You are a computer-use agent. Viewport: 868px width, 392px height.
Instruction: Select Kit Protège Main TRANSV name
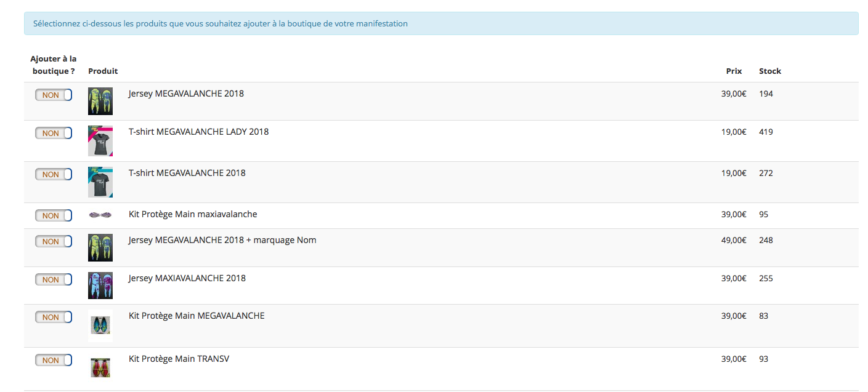click(179, 359)
